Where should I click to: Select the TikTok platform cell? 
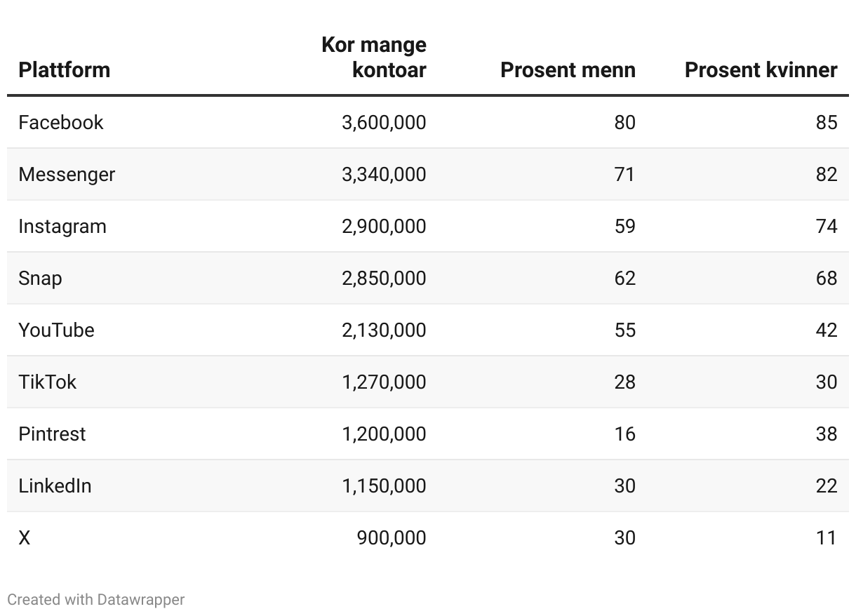pyautogui.click(x=47, y=382)
